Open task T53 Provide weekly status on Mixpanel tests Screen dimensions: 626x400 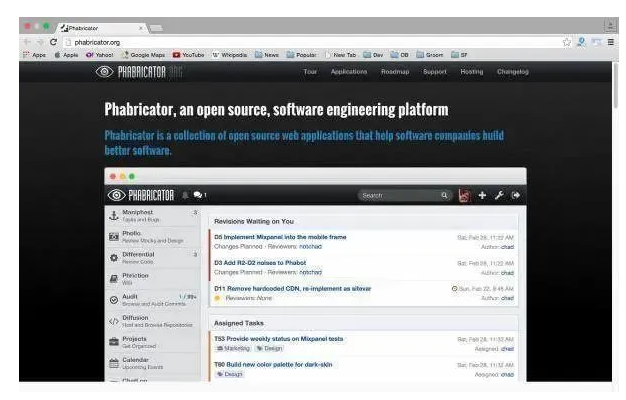click(x=279, y=339)
